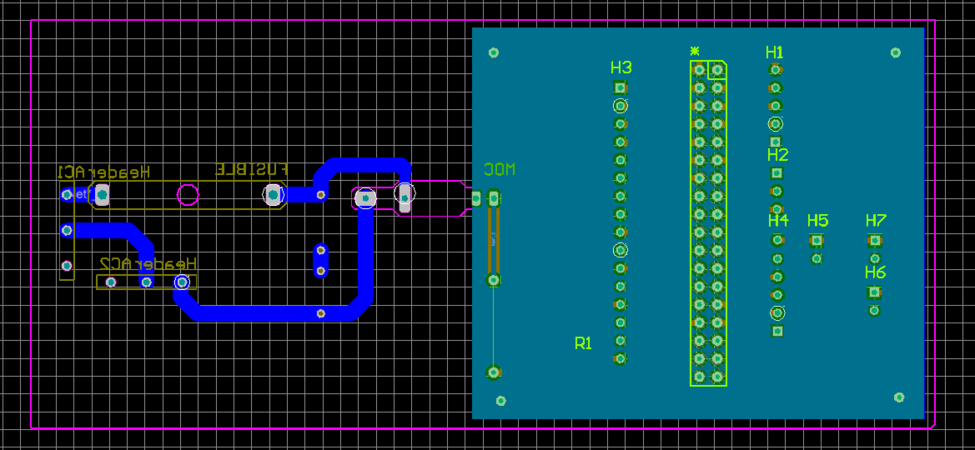Click the top-left mounting hole on copper pour
The image size is (975, 450).
[x=492, y=53]
